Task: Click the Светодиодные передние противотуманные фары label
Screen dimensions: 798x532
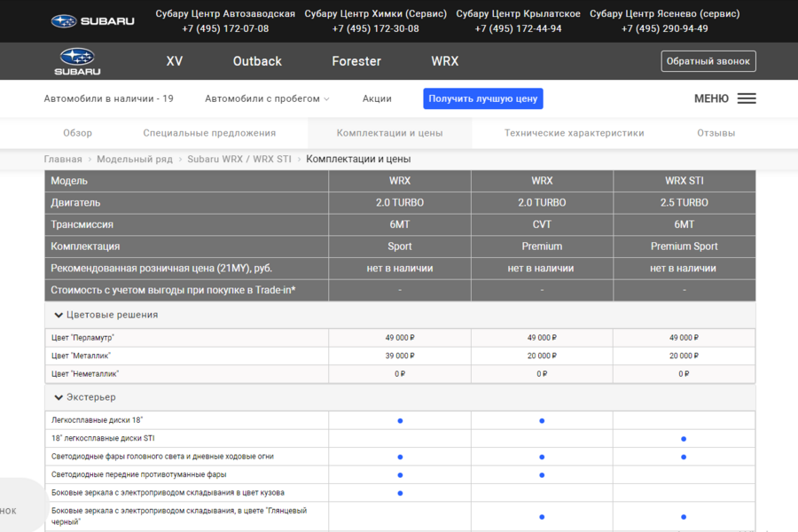Action: 138,474
